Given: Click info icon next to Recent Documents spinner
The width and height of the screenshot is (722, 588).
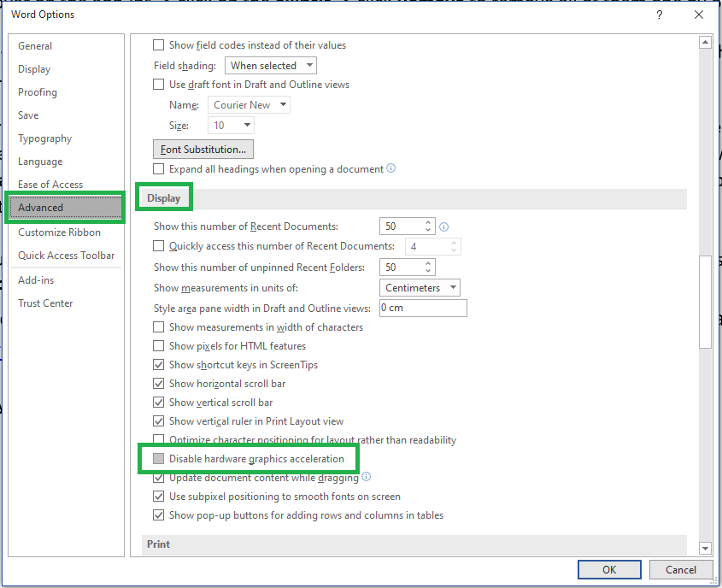Looking at the screenshot, I should [x=444, y=226].
